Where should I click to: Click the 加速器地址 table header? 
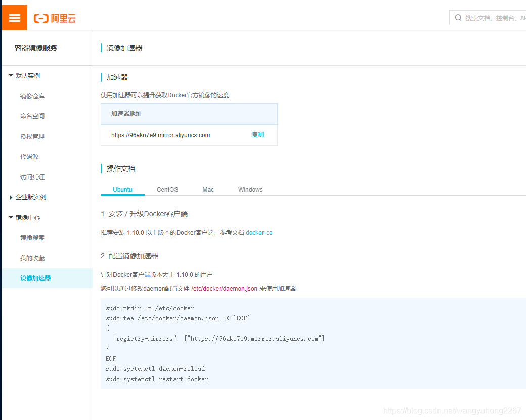(189, 114)
